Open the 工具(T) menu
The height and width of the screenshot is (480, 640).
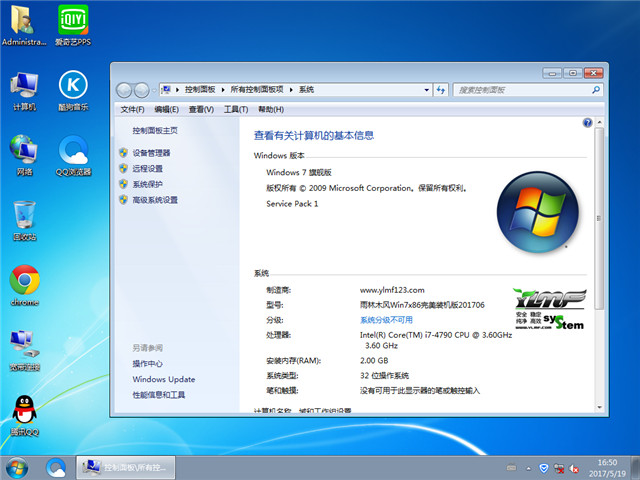click(x=236, y=109)
